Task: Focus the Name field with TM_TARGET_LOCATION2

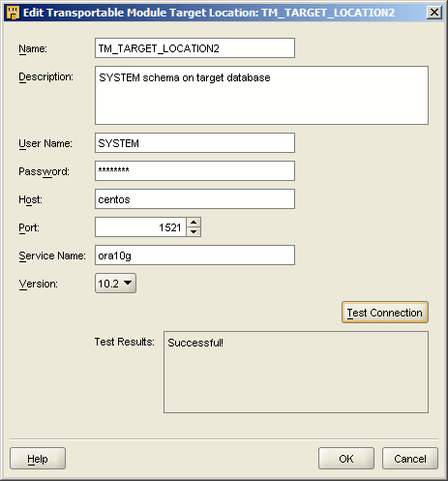Action: pyautogui.click(x=194, y=48)
